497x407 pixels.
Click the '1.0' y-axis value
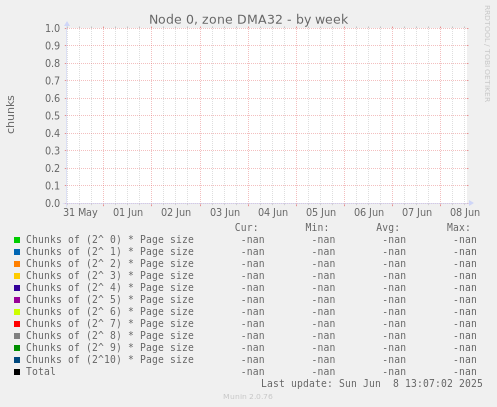click(53, 28)
